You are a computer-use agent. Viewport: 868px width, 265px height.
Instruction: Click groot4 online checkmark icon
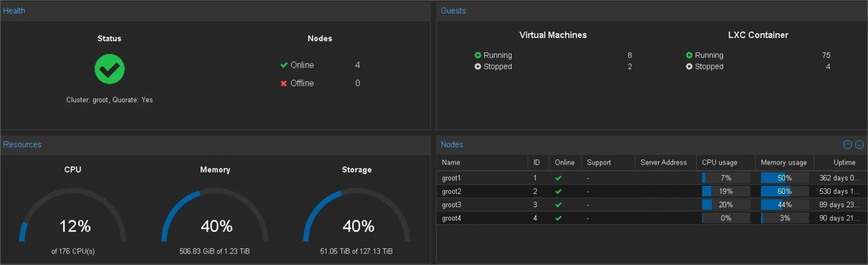pos(558,218)
